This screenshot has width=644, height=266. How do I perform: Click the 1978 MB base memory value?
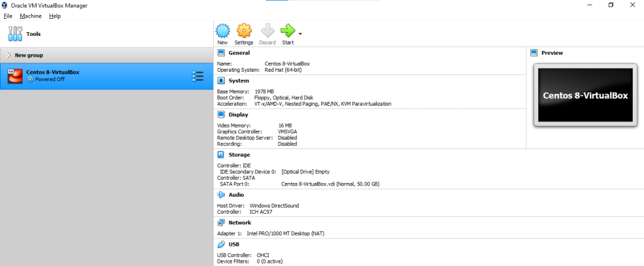(264, 92)
